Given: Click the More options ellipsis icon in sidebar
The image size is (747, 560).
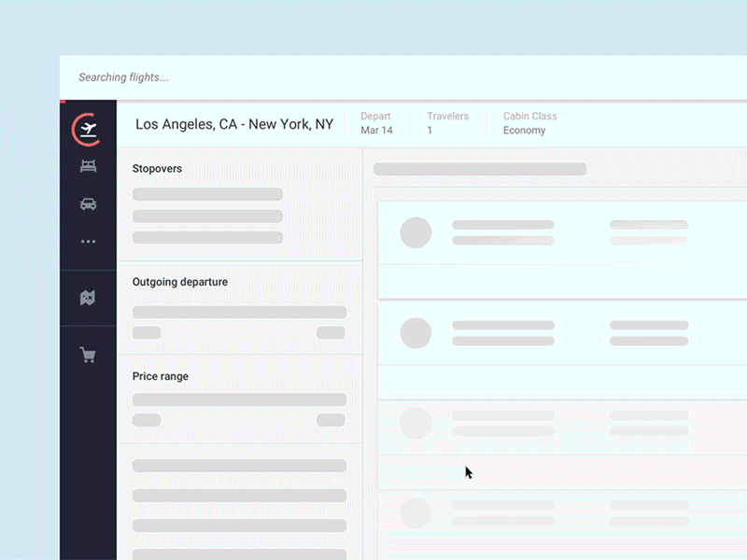Looking at the screenshot, I should point(88,241).
